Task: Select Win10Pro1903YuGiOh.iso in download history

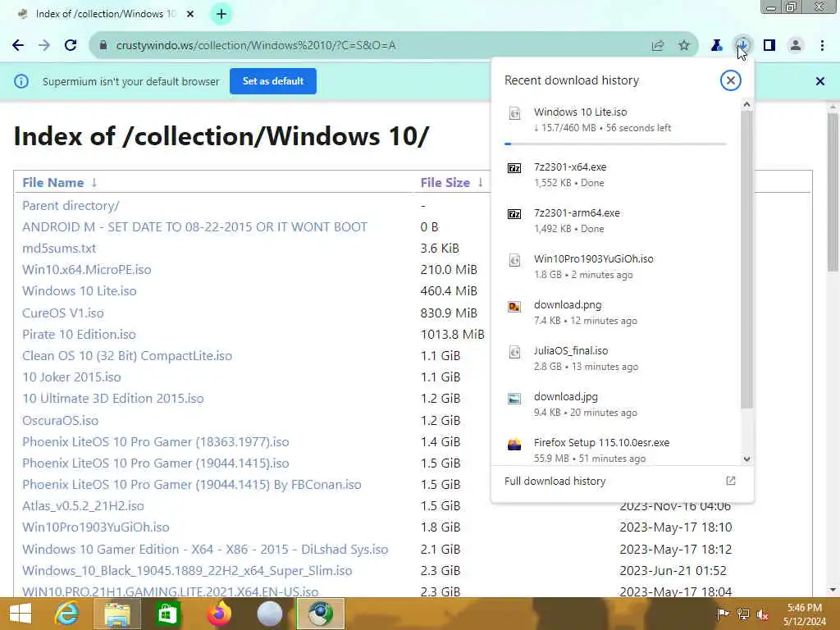Action: pyautogui.click(x=615, y=267)
